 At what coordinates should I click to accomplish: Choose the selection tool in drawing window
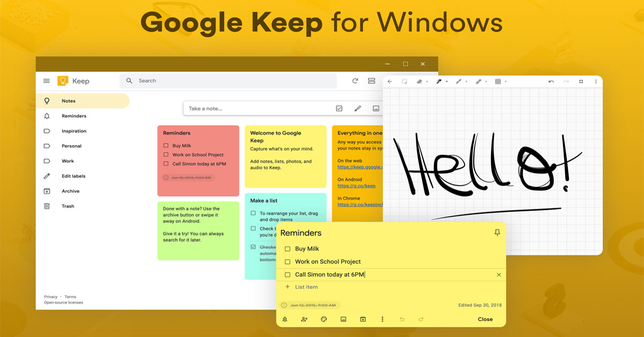tap(405, 82)
